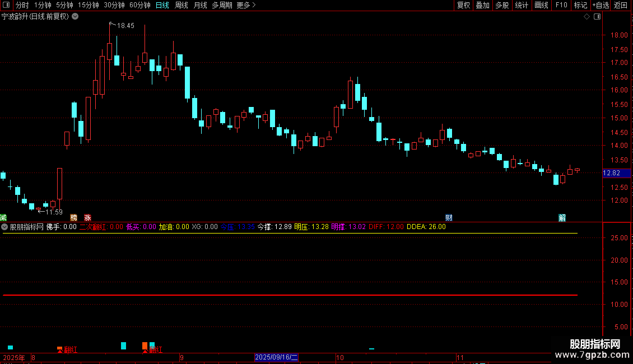
Task: Click the blue 财 marker icon
Action: coord(449,218)
